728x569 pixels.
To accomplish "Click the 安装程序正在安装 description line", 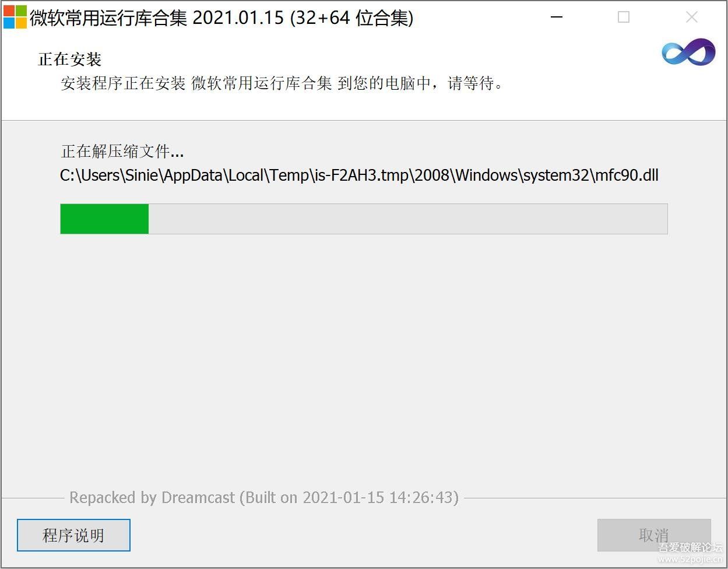I will coord(282,83).
